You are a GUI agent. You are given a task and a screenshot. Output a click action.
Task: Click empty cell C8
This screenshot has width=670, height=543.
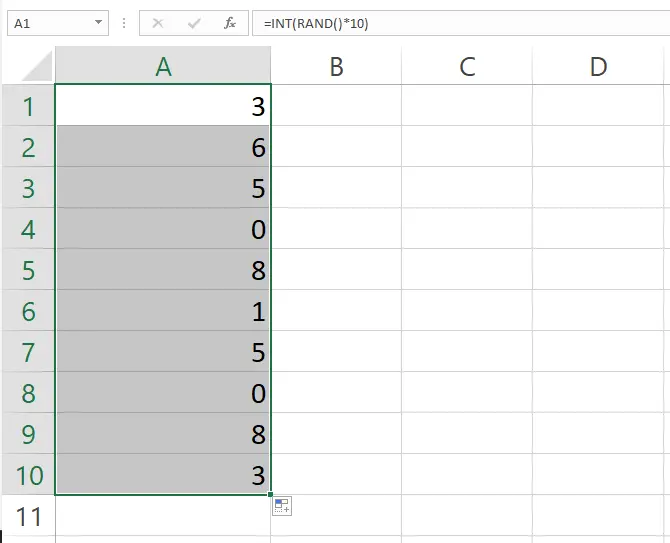tap(467, 393)
